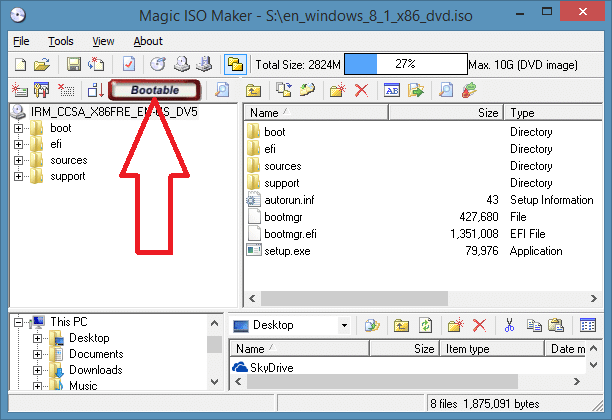Click the edit pencil folder icon
The image size is (612, 420).
point(308,90)
